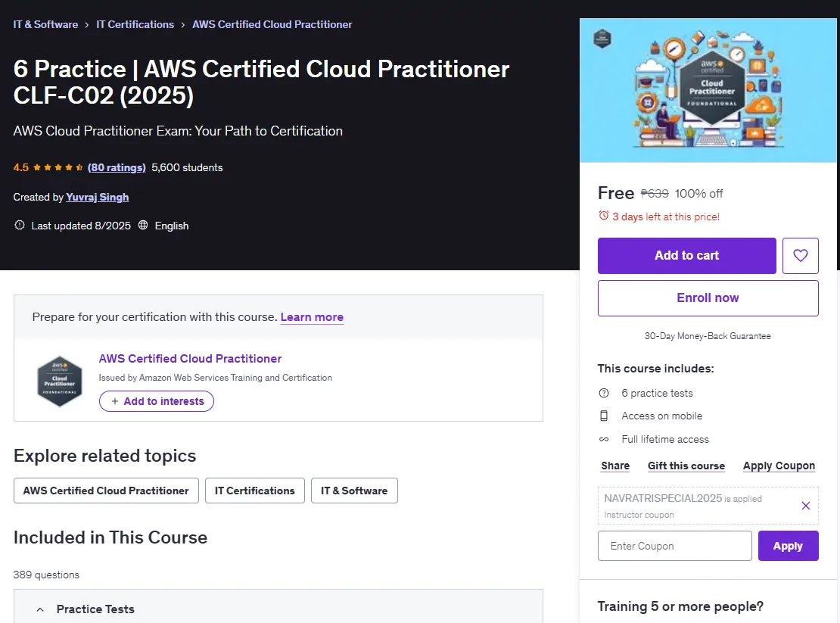Viewport: 840px width, 623px height.
Task: Open IT & Software breadcrumb
Action: (x=45, y=25)
